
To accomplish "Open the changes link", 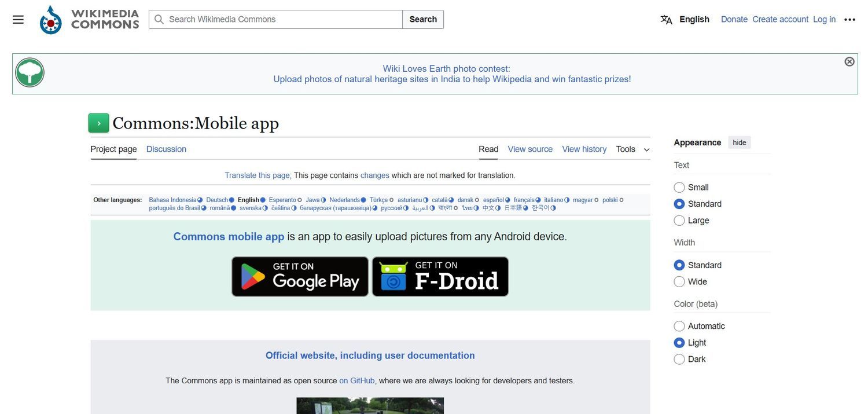I will (x=375, y=175).
